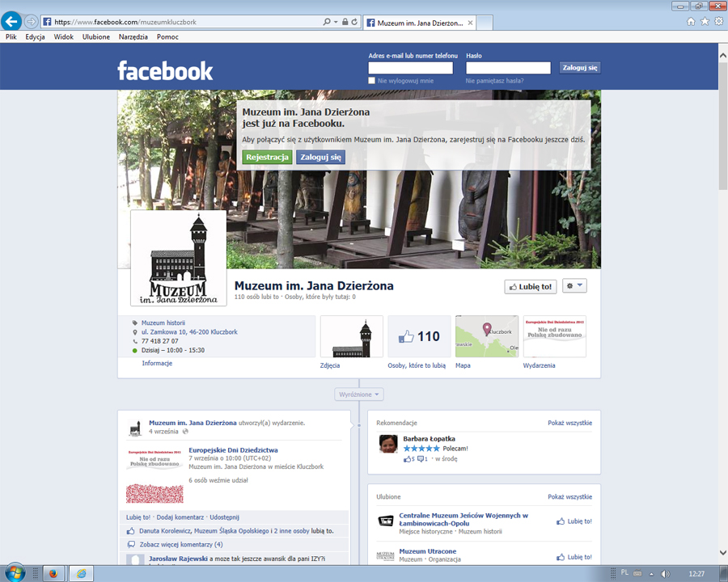
Task: Click the PL language indicator
Action: (x=624, y=573)
